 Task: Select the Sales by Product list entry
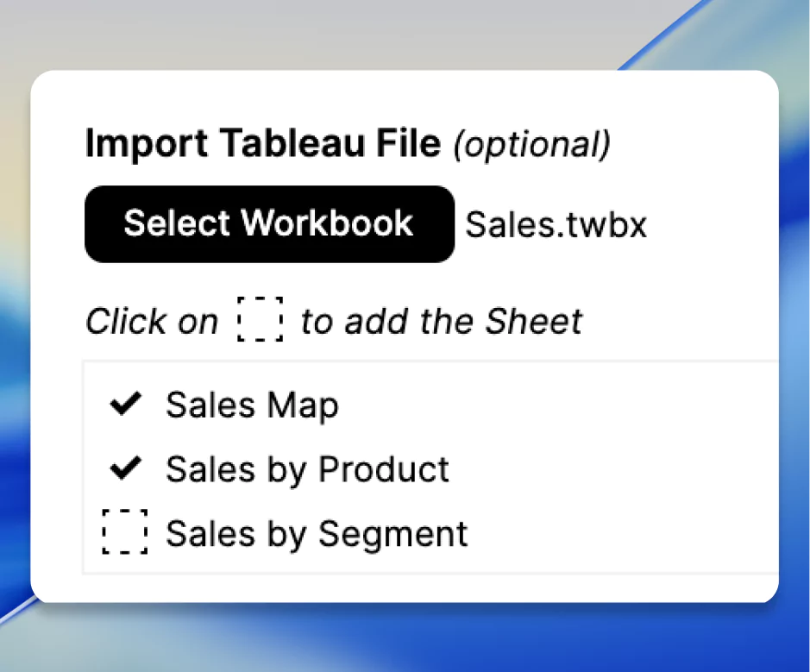tap(307, 468)
